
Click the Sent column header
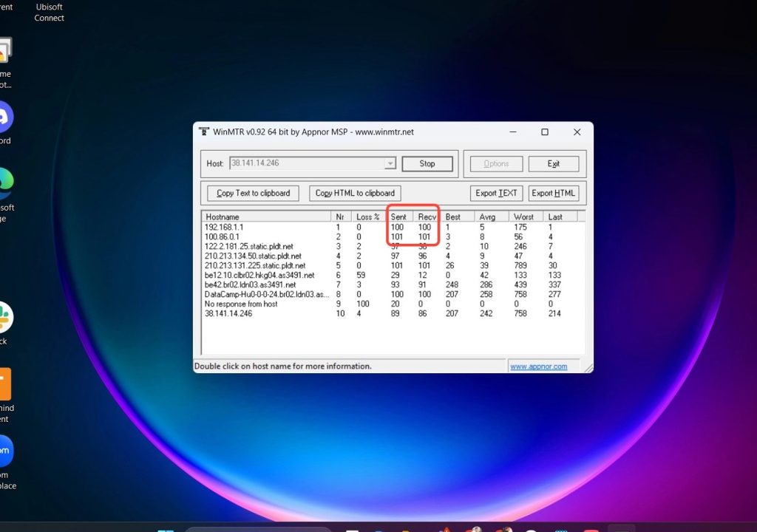pos(398,216)
